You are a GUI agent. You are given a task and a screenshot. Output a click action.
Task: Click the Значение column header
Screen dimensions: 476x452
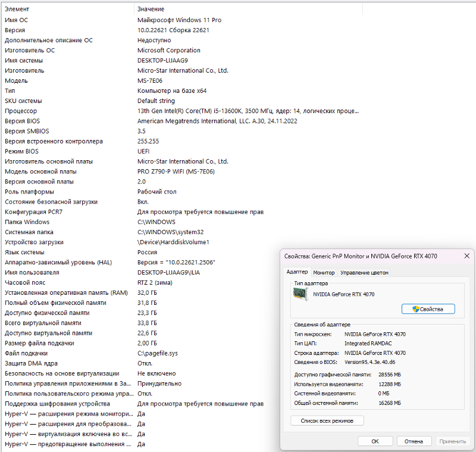coord(248,9)
